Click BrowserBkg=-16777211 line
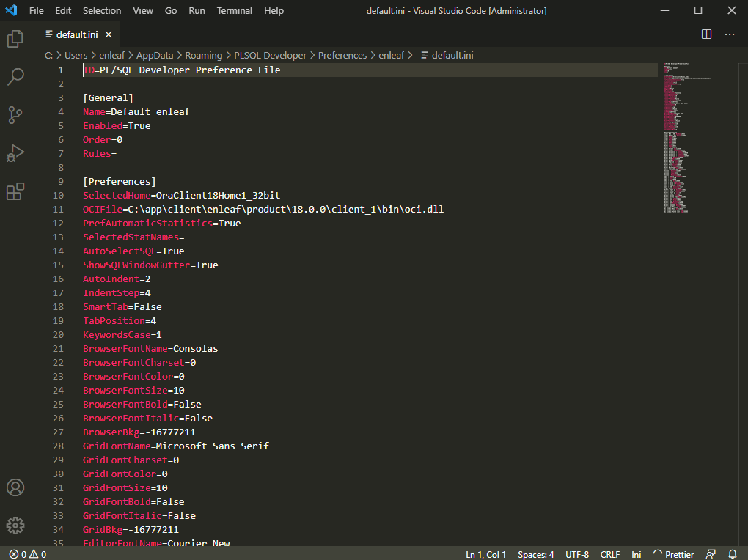 pyautogui.click(x=139, y=432)
